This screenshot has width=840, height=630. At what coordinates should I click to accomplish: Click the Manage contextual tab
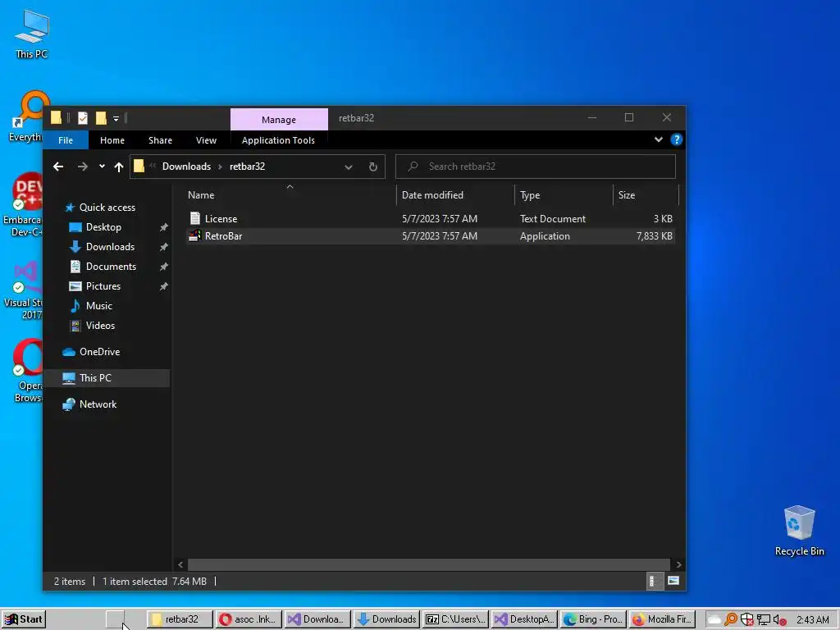[279, 120]
